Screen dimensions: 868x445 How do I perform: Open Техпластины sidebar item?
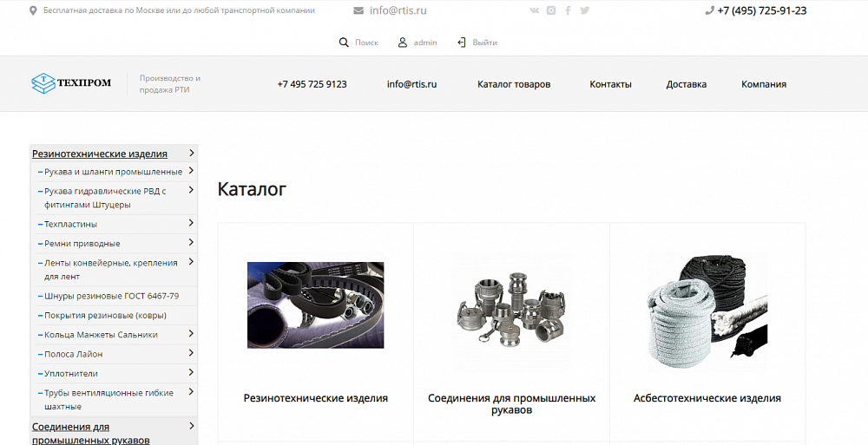coord(71,224)
